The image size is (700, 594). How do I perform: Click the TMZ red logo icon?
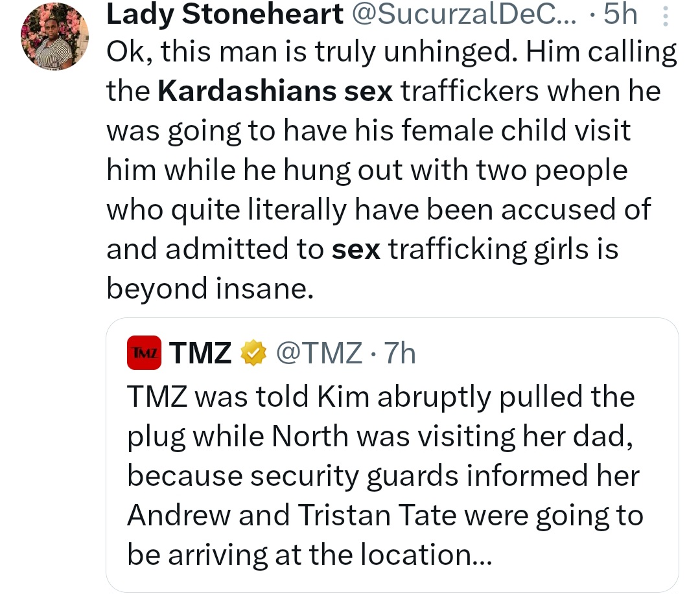click(x=144, y=353)
